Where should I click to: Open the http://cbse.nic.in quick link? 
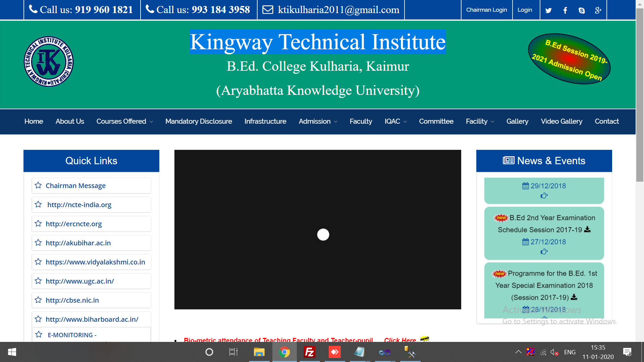pyautogui.click(x=92, y=300)
